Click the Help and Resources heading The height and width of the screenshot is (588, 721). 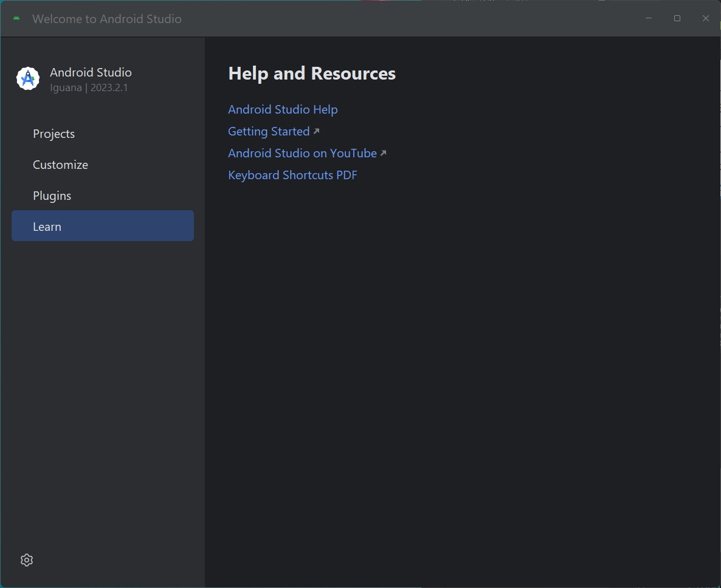312,73
